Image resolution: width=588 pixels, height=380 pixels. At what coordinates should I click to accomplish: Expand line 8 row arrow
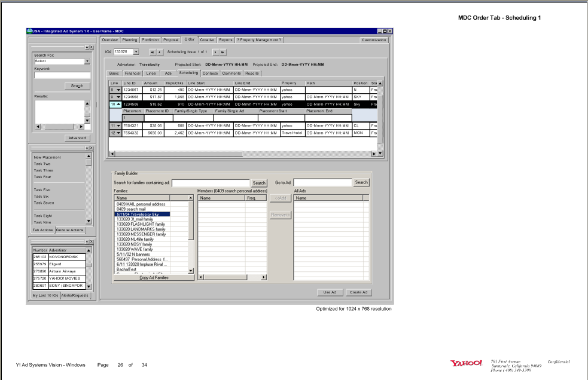[118, 90]
